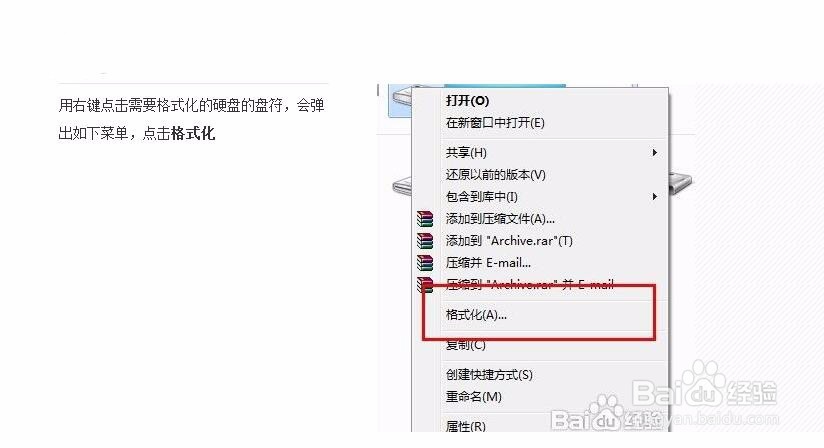Click the jingyan.baidu.com watermark link
Screen dimensions: 824x448
click(x=723, y=419)
